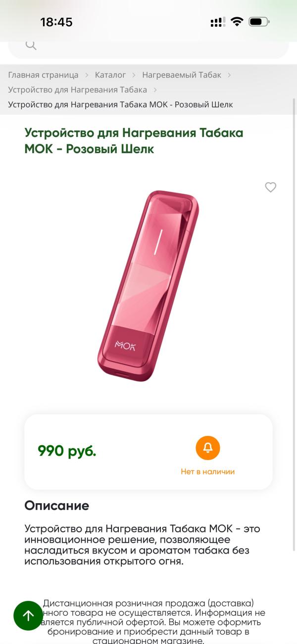Viewport: 297px width, 644px height.
Task: Tap the cellular signal icon
Action: coord(217,22)
